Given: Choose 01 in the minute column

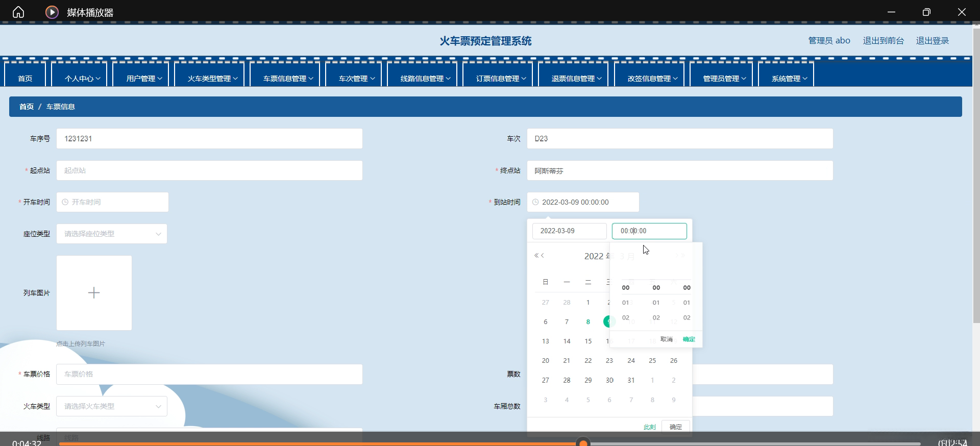Looking at the screenshot, I should tap(656, 303).
